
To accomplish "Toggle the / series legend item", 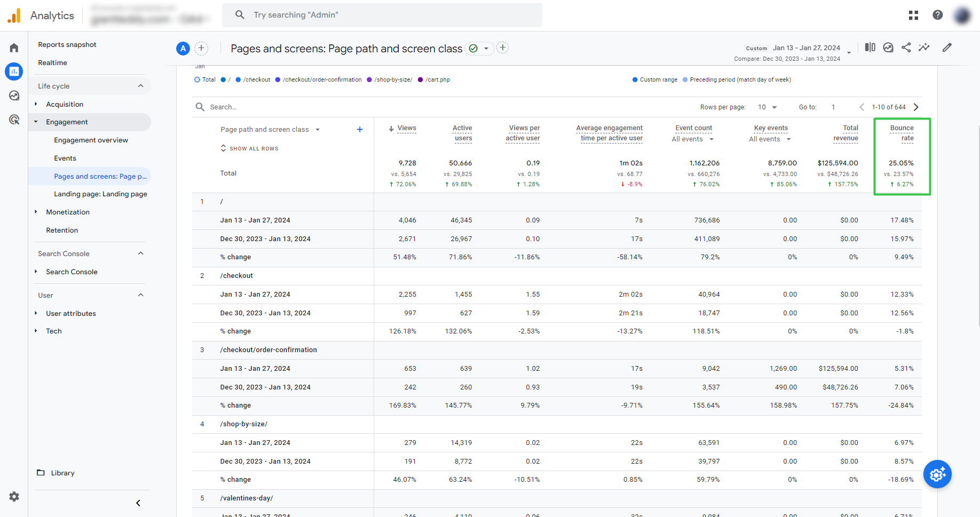I will (226, 79).
